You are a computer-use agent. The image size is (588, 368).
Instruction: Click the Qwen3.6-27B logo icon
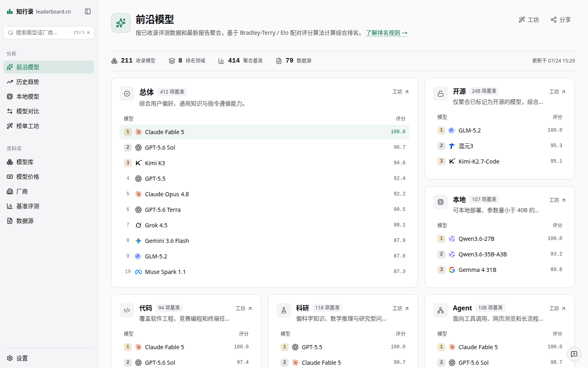(452, 239)
